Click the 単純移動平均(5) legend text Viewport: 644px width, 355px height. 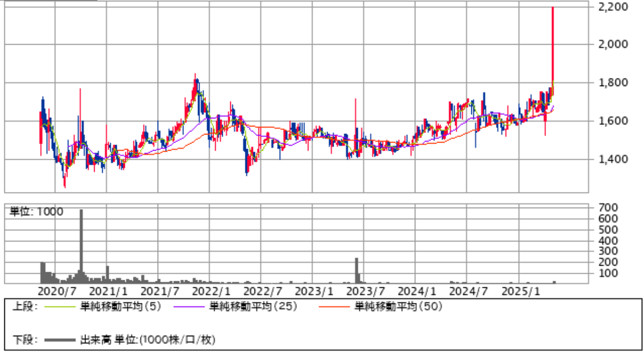click(x=121, y=307)
